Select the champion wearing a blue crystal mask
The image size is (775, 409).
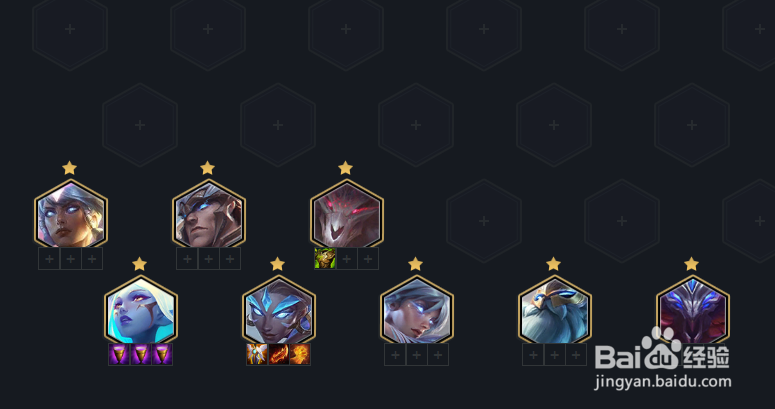pos(279,310)
